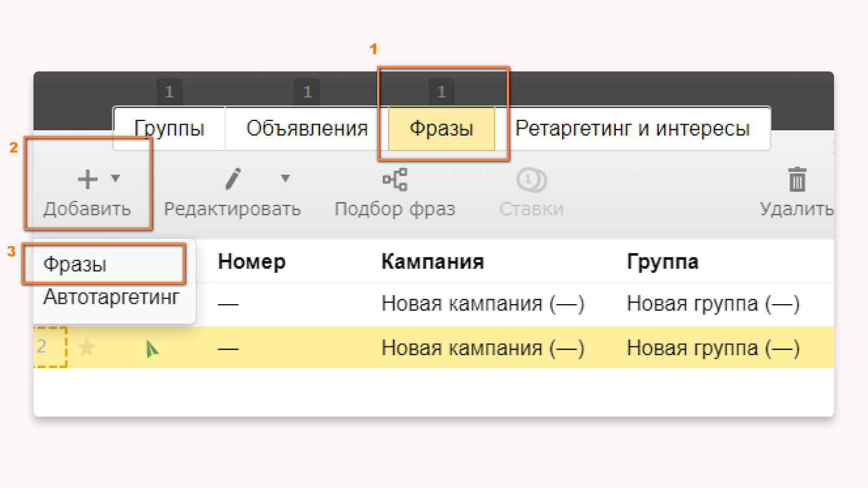Switch to the Группы tab
This screenshot has height=488, width=868.
(169, 129)
